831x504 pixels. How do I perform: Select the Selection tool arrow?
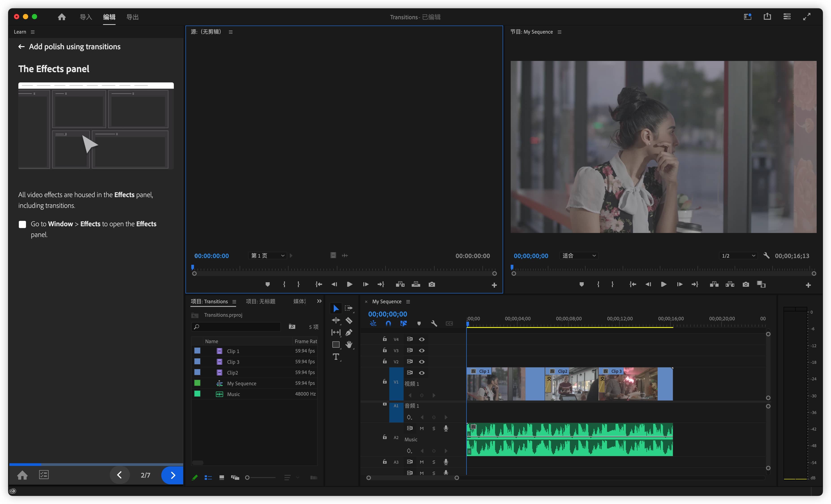click(x=336, y=308)
